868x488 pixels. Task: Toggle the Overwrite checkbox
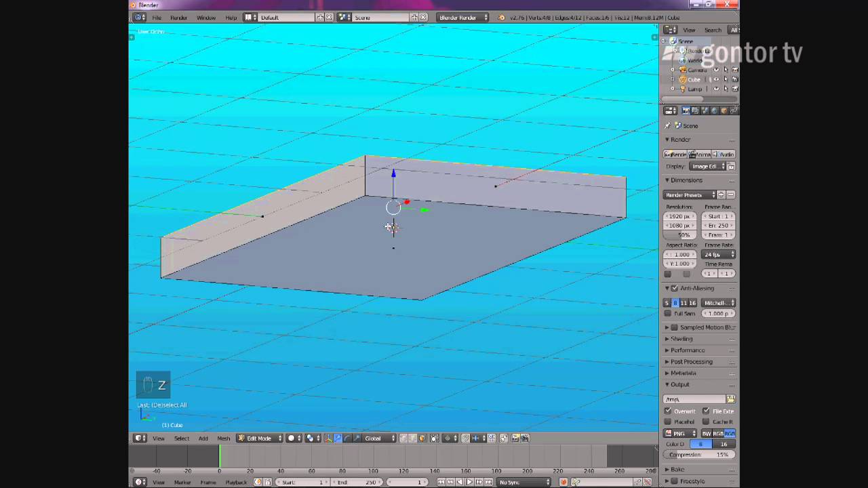click(x=668, y=411)
